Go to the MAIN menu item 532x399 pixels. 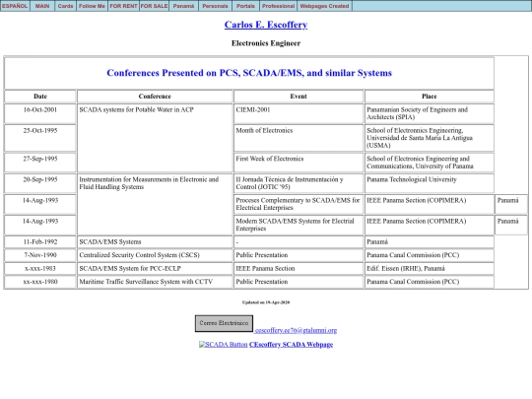tap(42, 6)
